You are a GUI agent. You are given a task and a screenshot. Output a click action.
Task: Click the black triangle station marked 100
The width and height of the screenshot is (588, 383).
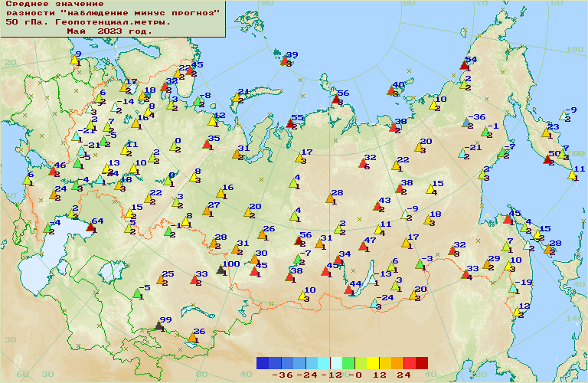point(221,270)
